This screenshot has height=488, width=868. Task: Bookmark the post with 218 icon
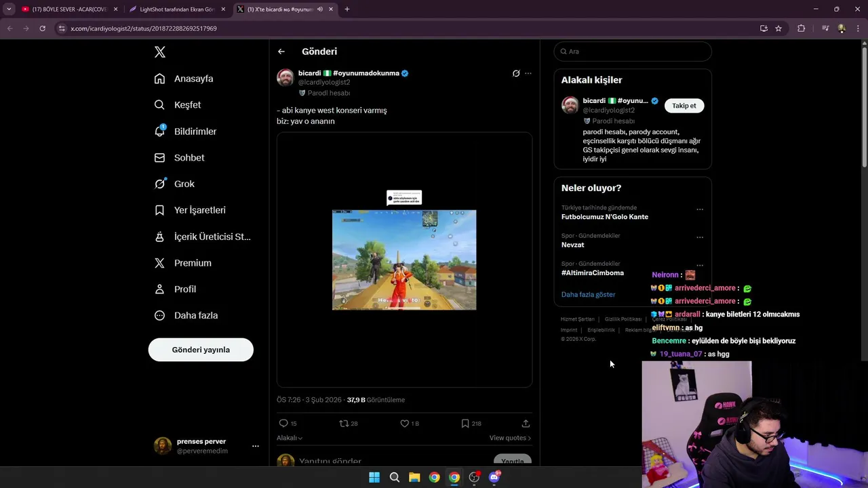pyautogui.click(x=465, y=424)
